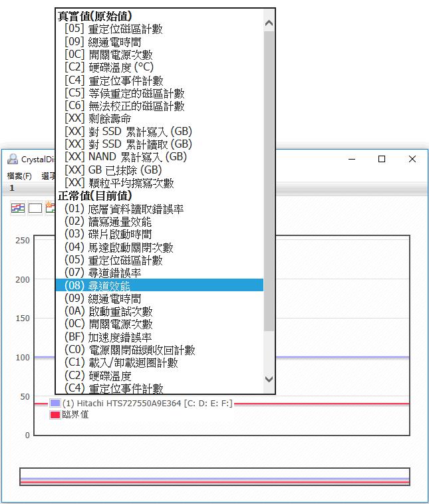This screenshot has width=429, height=504.
Task: Select [C4] 重定位事件計數 raw value
Action: pos(160,80)
